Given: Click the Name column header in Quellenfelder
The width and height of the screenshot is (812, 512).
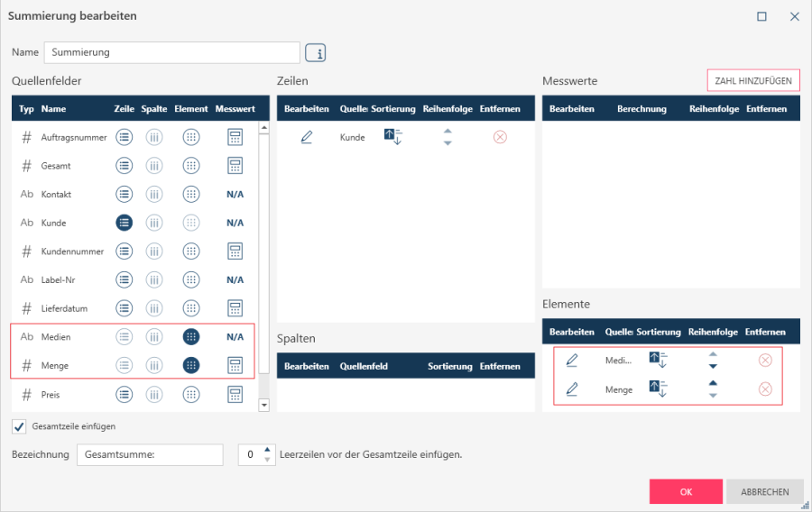Looking at the screenshot, I should point(54,109).
